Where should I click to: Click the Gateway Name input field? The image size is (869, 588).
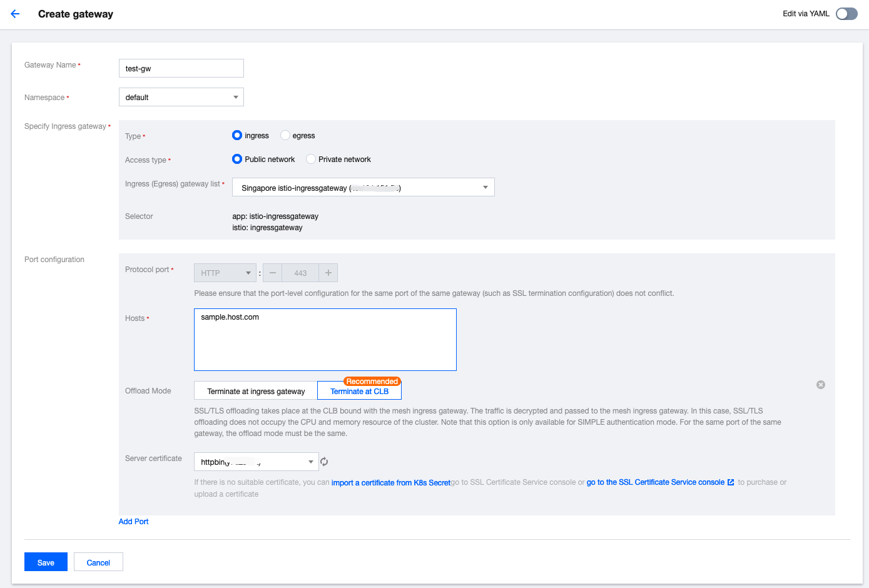click(181, 69)
